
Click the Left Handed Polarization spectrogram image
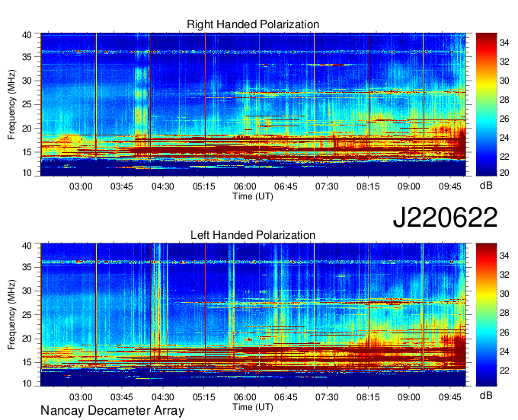(x=253, y=315)
